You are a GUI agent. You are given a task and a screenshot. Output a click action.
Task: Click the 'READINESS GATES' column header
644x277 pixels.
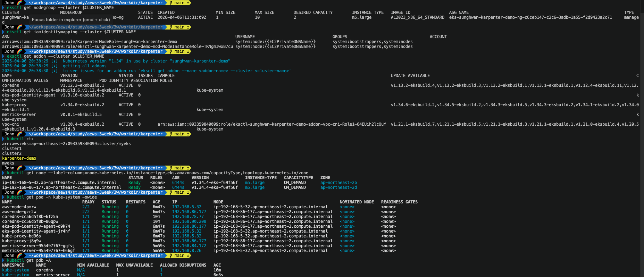399,202
